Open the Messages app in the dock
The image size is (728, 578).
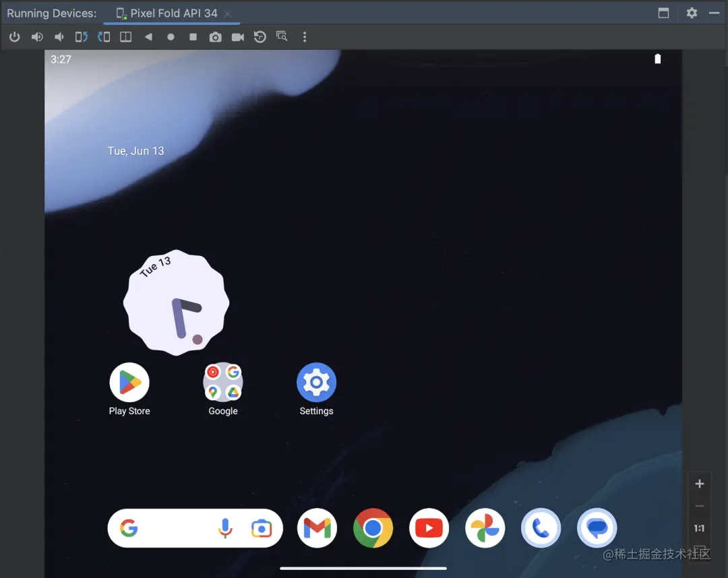pyautogui.click(x=597, y=528)
